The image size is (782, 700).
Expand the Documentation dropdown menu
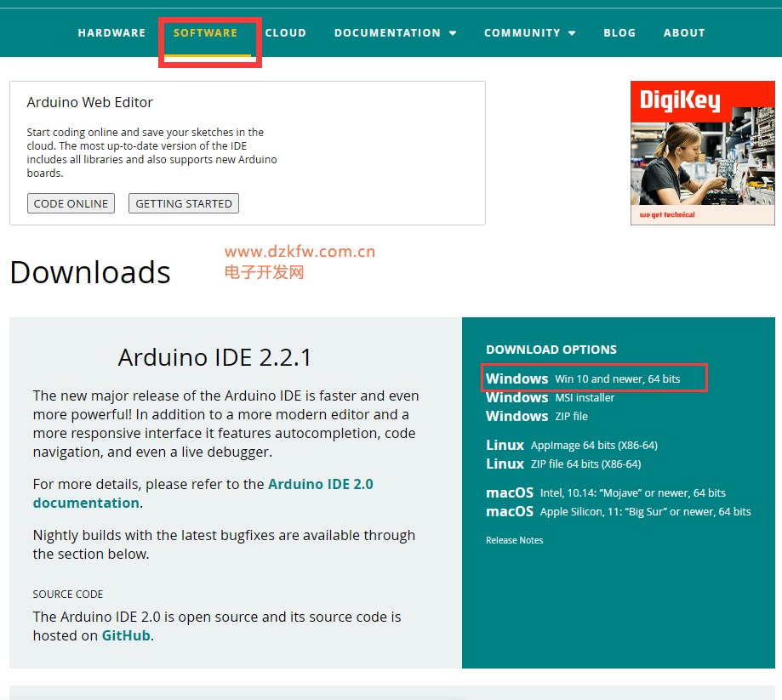[395, 33]
